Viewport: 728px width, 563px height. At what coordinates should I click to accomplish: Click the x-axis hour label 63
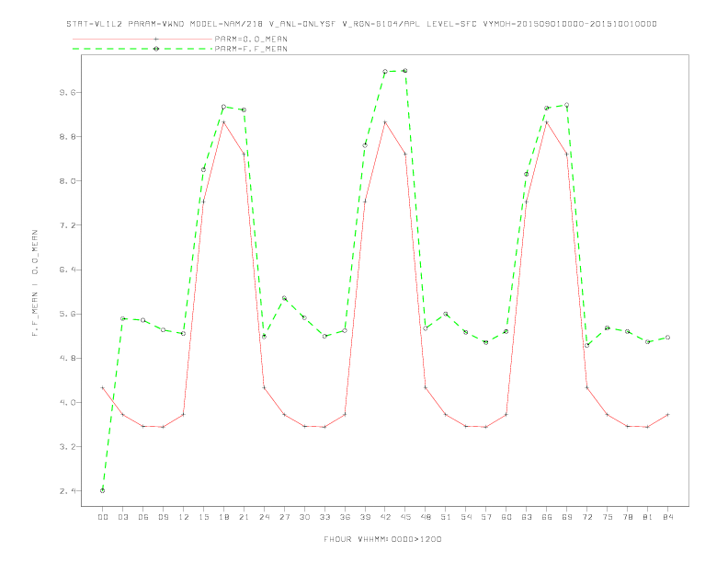527,517
